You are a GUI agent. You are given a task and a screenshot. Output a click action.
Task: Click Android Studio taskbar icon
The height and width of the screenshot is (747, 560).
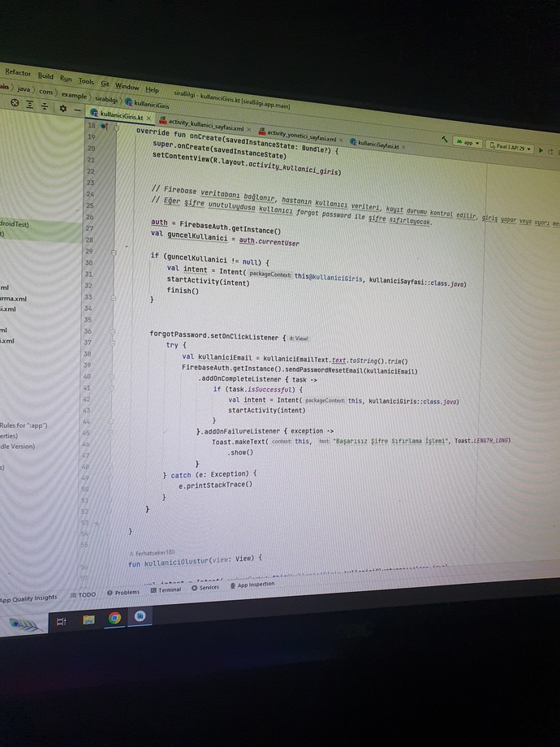(x=140, y=616)
